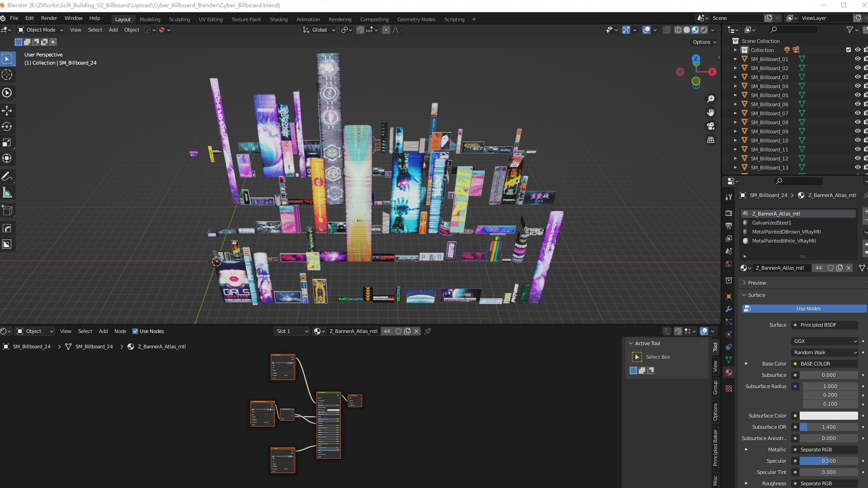Click the Separate RGB Metallic field
868x488 pixels.
(825, 449)
